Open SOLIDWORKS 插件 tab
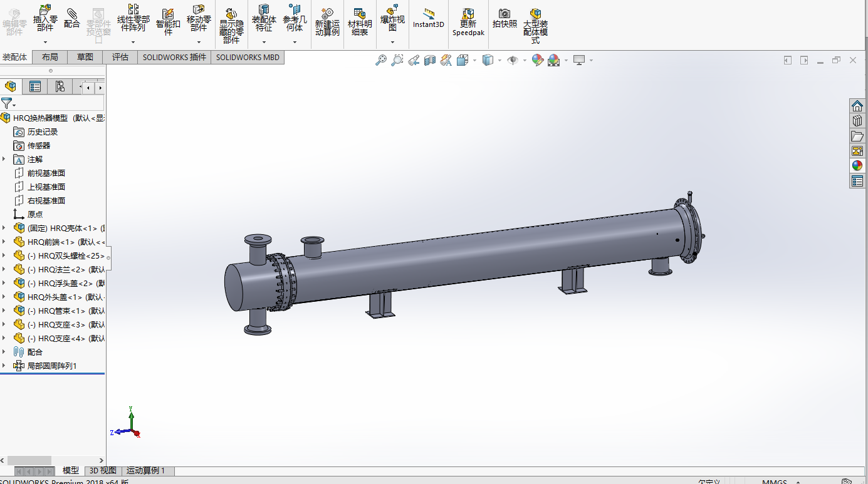The width and height of the screenshot is (868, 484). (174, 57)
